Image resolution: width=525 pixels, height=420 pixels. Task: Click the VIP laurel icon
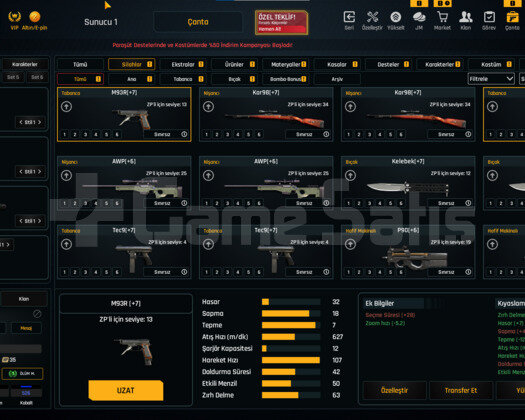[x=14, y=17]
